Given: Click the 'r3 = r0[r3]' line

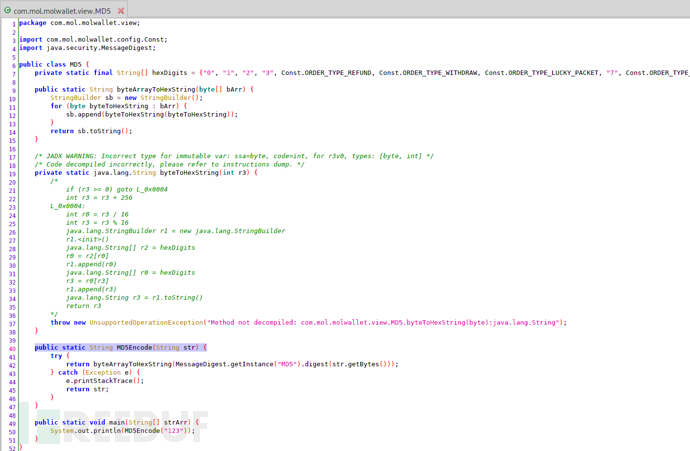Looking at the screenshot, I should pos(87,281).
